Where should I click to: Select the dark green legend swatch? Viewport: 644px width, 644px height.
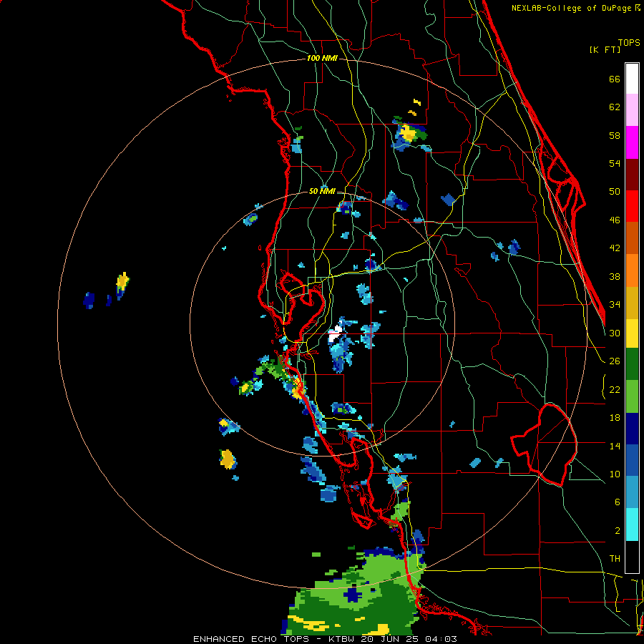coord(632,364)
